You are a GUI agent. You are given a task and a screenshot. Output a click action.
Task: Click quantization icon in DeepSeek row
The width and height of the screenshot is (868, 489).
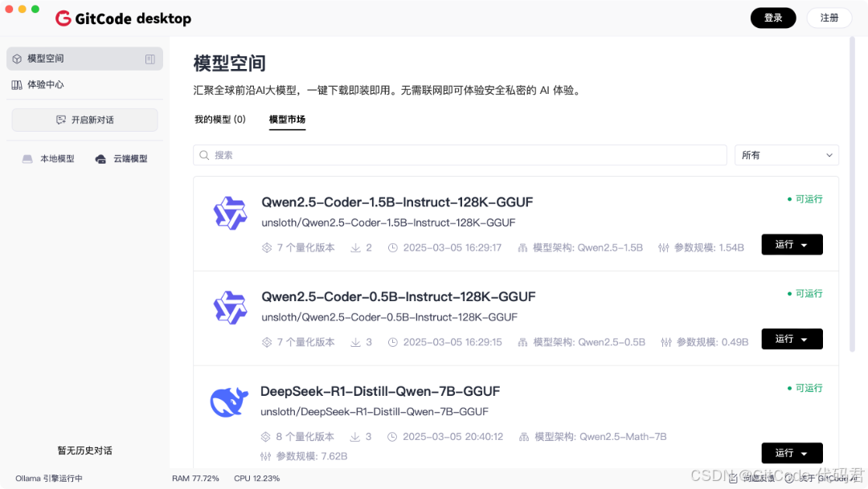click(x=266, y=437)
